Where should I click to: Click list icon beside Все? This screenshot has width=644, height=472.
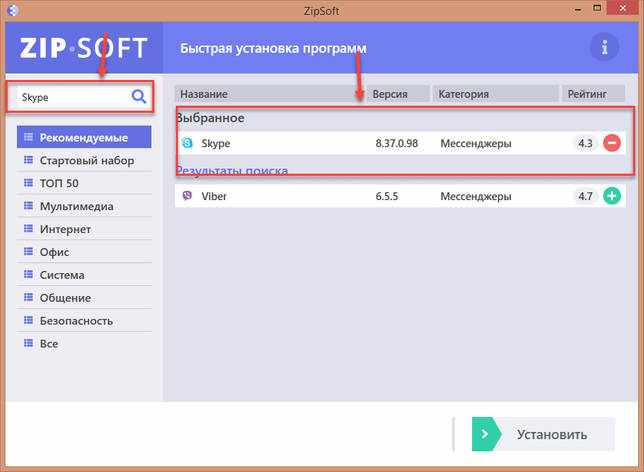click(28, 343)
